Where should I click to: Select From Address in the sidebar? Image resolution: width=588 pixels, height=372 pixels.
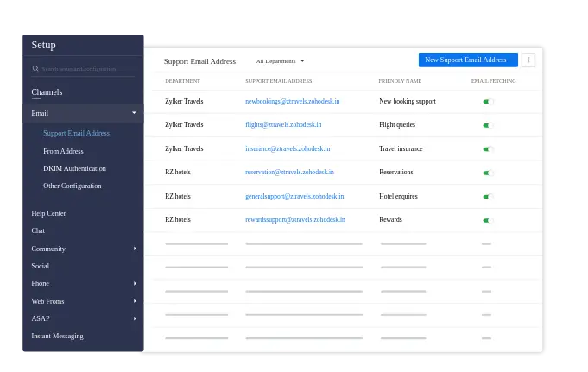click(x=63, y=151)
